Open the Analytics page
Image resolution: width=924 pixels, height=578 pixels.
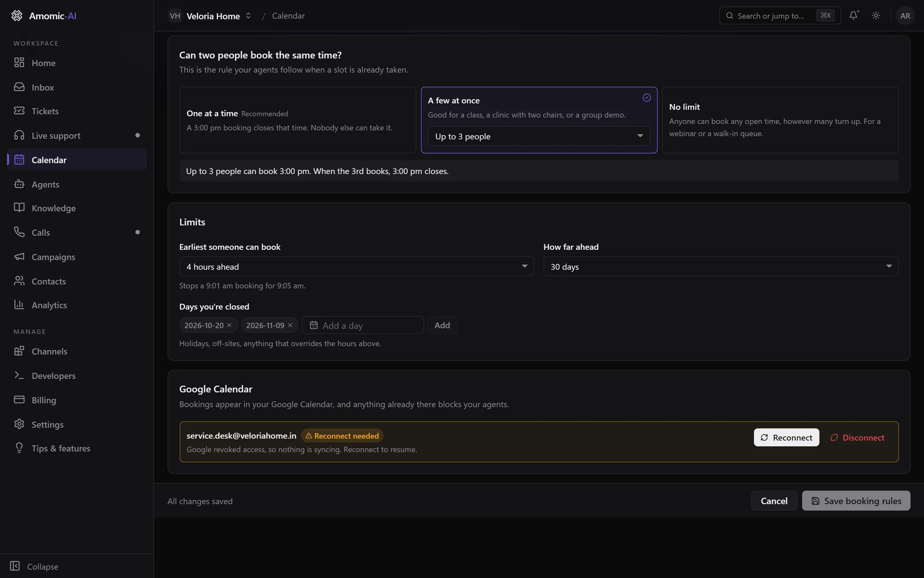(77, 305)
